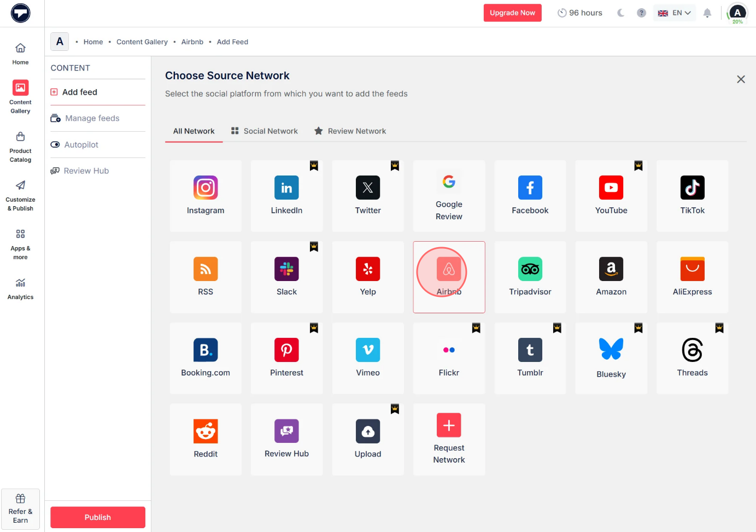Choose Tripadvisor as source
The image size is (756, 532).
pos(530,277)
